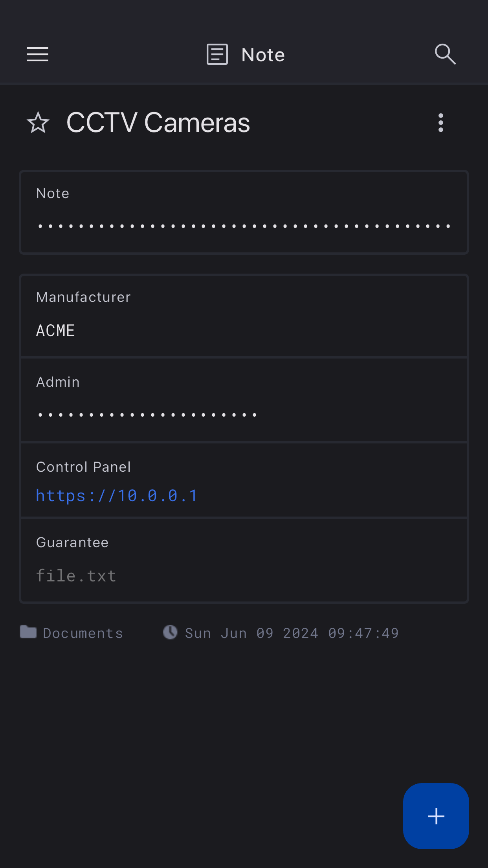Click the Sun Jun 09 2024 timestamp

[292, 633]
